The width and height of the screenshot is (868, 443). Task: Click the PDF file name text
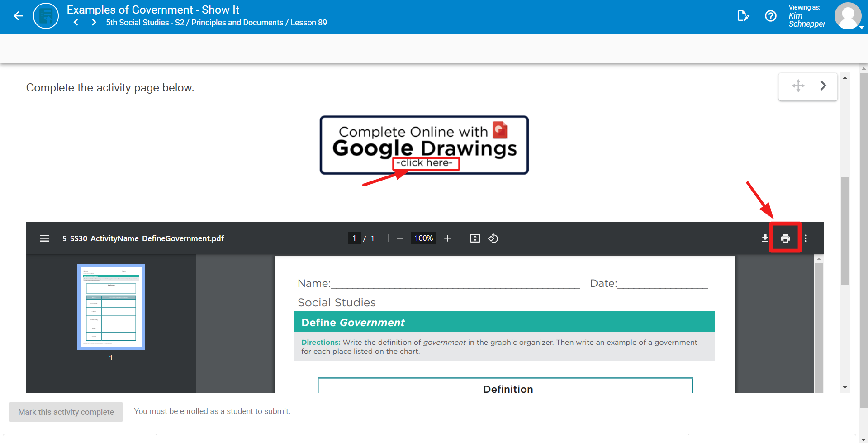(x=143, y=238)
